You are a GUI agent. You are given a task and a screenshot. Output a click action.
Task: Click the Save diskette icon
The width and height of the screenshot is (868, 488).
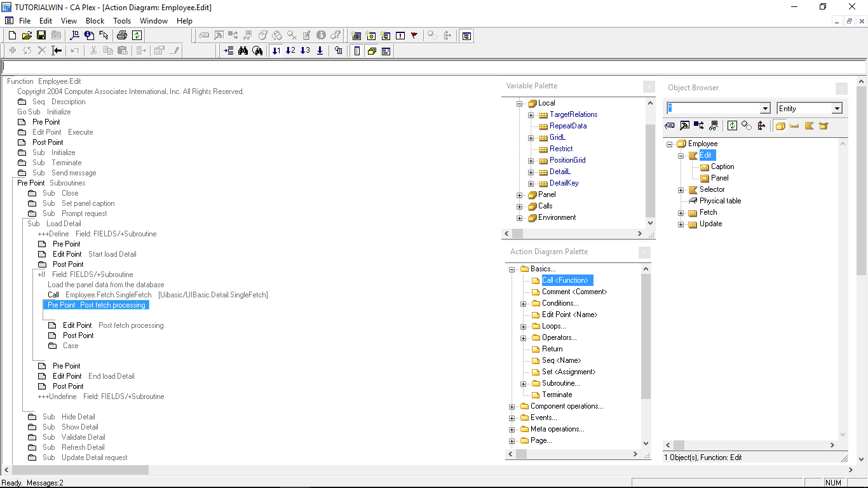[x=41, y=36]
